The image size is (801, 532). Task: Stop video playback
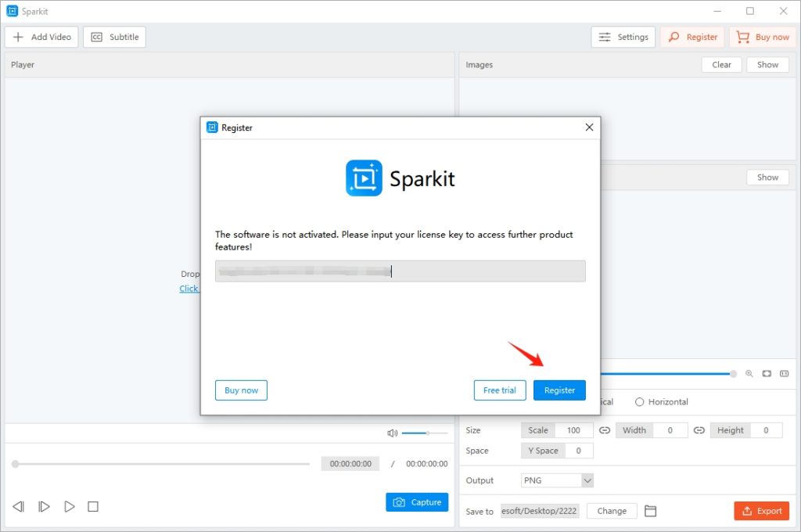click(x=93, y=506)
